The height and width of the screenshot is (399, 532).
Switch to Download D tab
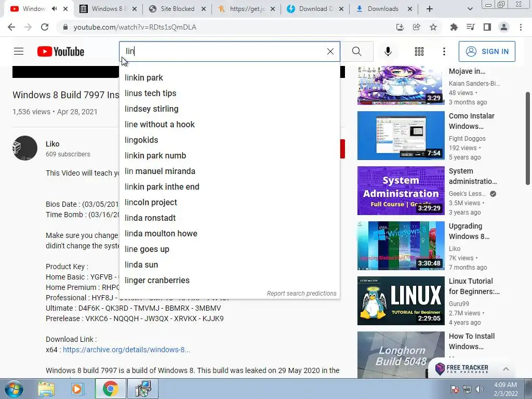[x=315, y=9]
